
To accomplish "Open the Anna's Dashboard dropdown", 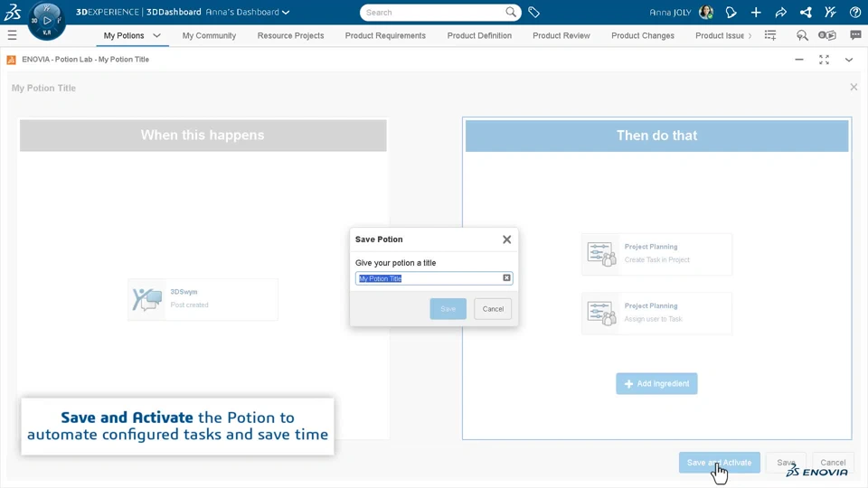I will click(x=248, y=12).
